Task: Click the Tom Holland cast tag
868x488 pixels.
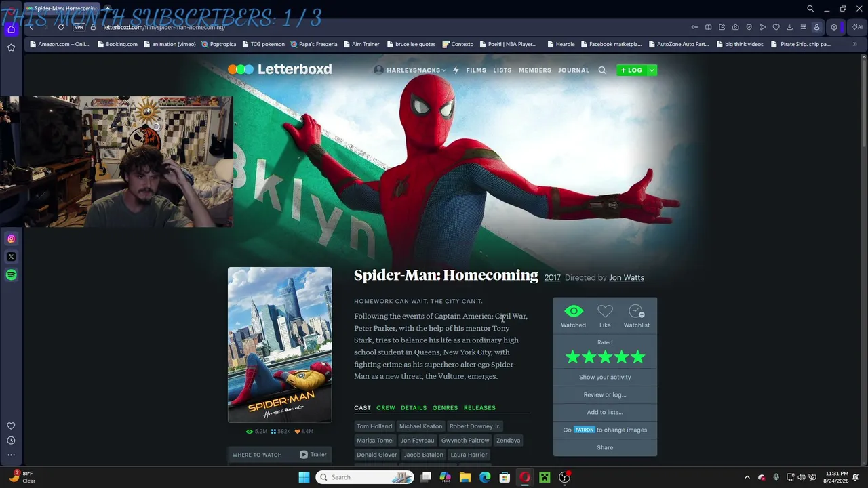Action: [x=374, y=426]
